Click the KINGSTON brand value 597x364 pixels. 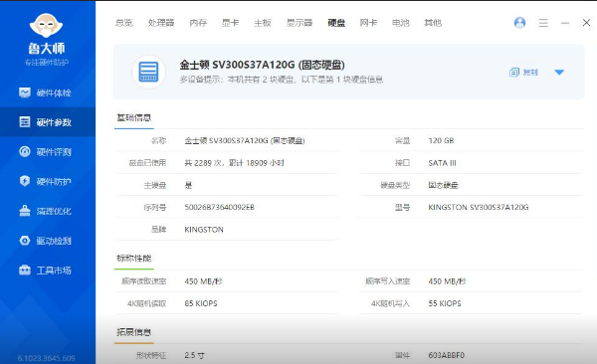point(204,230)
